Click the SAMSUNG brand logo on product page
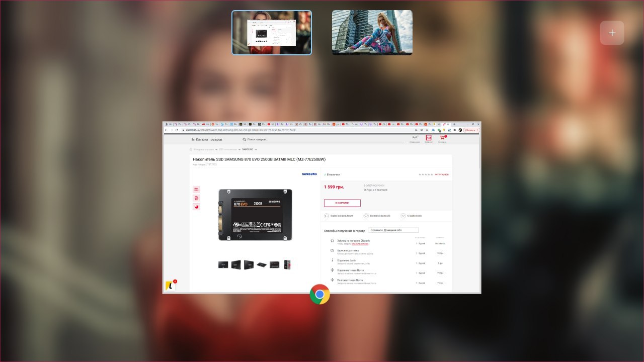 [309, 174]
